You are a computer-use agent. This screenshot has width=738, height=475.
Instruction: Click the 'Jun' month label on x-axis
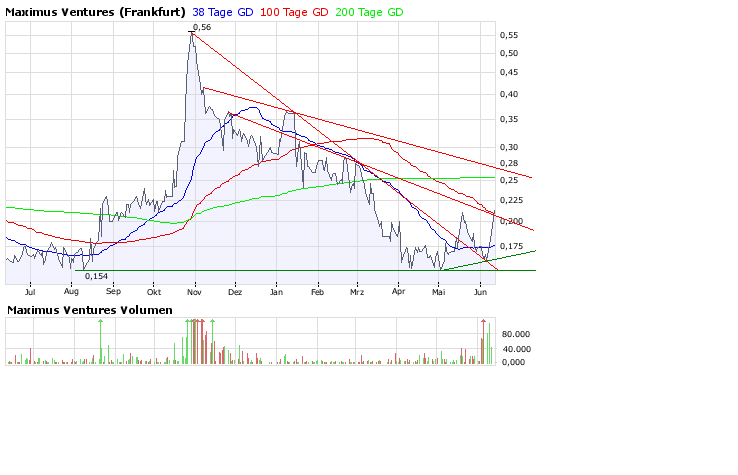[480, 292]
